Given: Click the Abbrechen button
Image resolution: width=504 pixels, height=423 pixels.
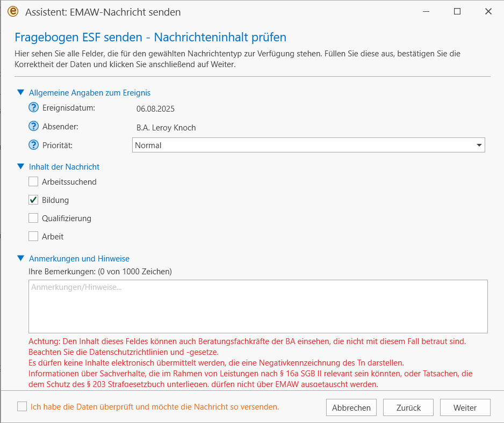Looking at the screenshot, I should (351, 407).
